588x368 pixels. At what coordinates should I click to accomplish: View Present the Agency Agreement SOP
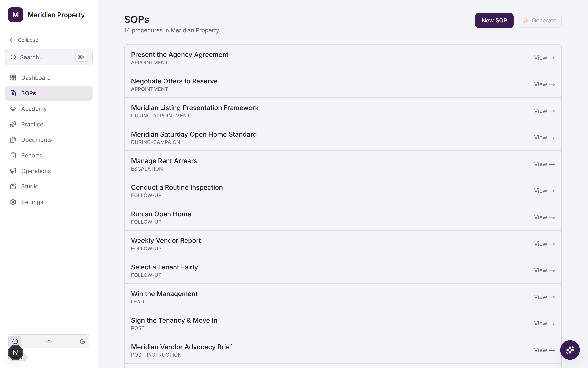click(x=544, y=58)
